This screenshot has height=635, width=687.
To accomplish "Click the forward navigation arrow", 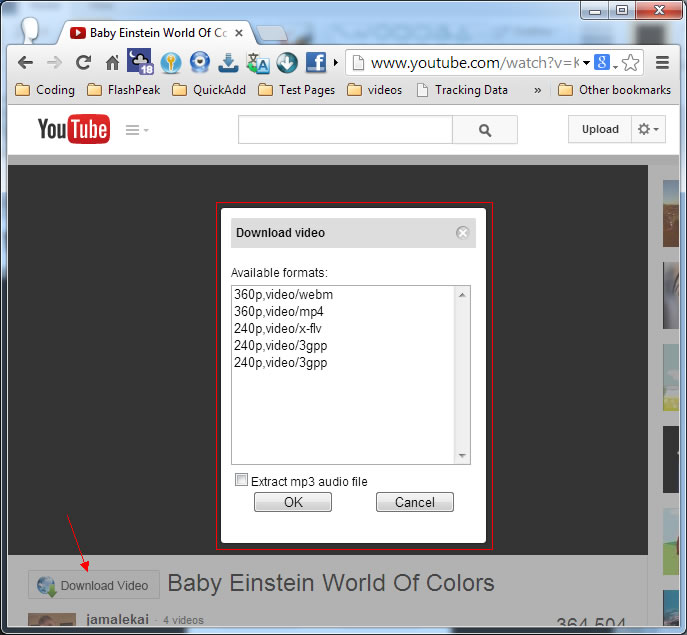I will point(54,63).
